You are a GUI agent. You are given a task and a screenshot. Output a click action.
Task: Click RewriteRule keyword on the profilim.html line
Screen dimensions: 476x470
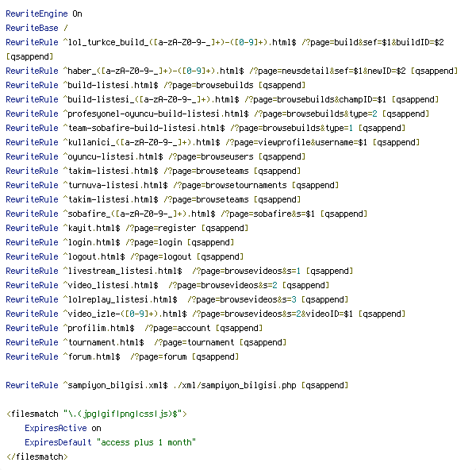[x=32, y=328]
